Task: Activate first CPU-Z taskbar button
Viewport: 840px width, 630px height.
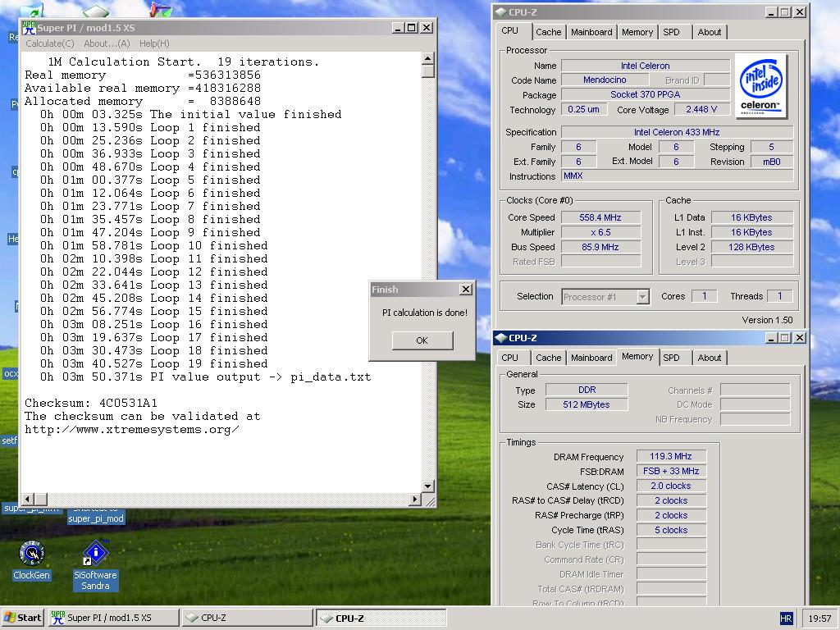Action: tap(247, 618)
